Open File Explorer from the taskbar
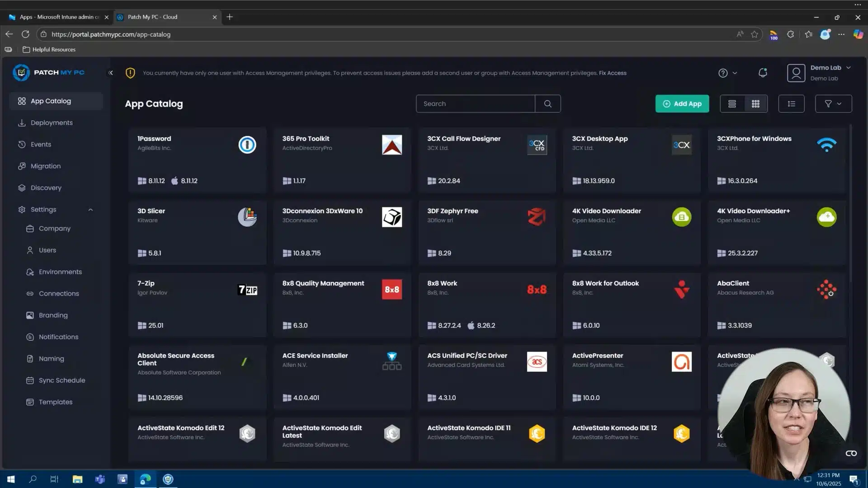The height and width of the screenshot is (488, 868). (77, 479)
